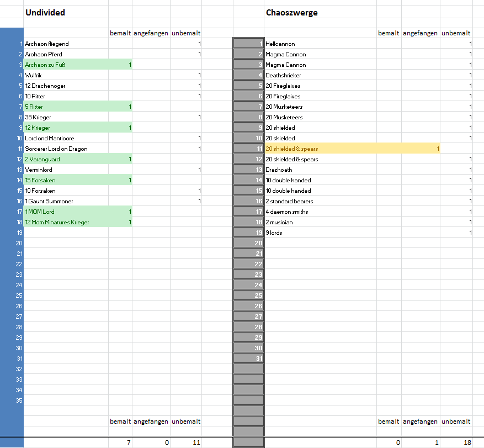Click the Archaon Pferd cell
The width and height of the screenshot is (484, 448).
(x=66, y=54)
